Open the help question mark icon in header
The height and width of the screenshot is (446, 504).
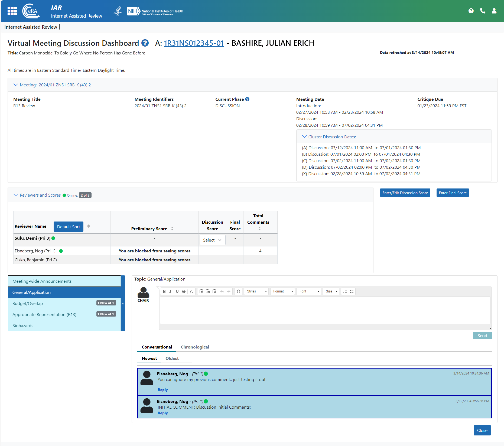471,11
